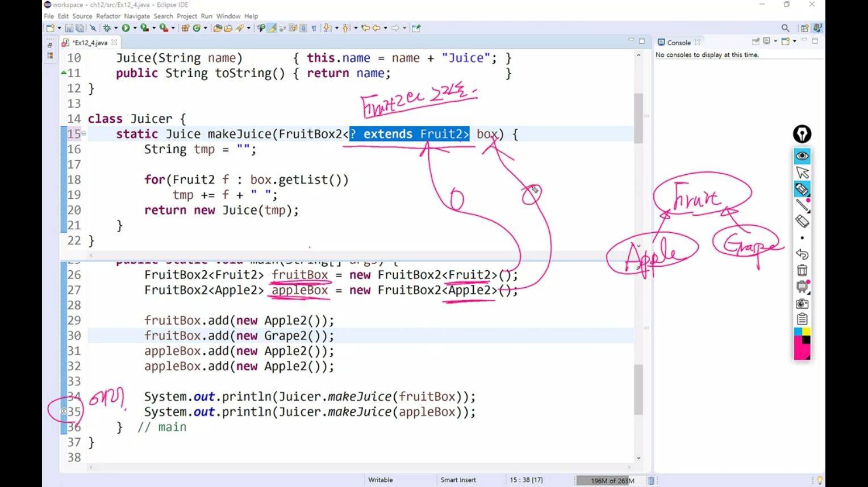Click the New Java Class icon
The height and width of the screenshot is (487, 868).
pyautogui.click(x=197, y=28)
